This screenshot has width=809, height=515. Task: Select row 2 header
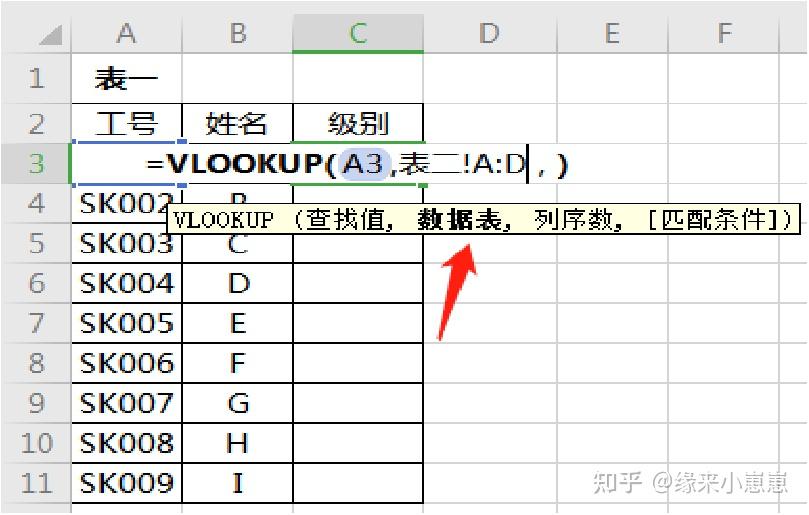click(x=36, y=124)
